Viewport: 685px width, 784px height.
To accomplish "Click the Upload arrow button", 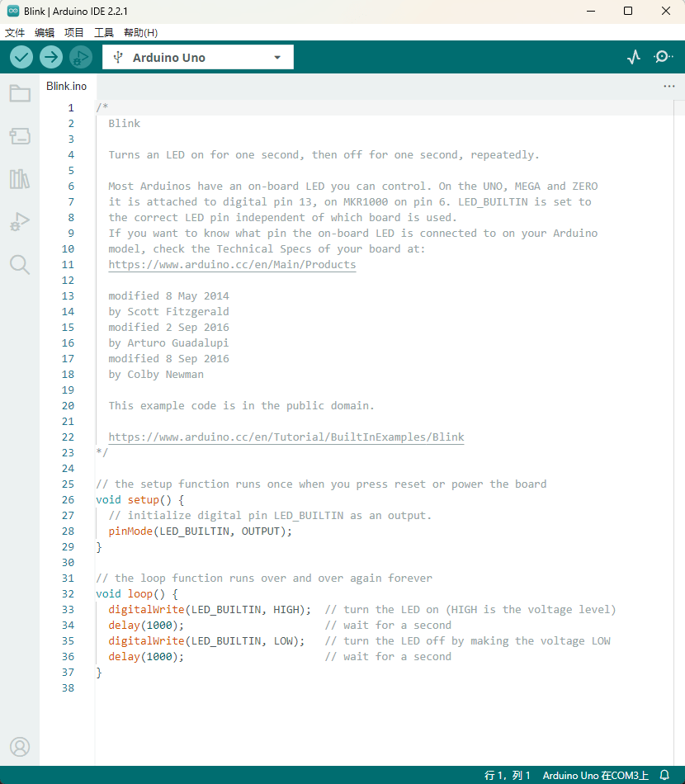I will pyautogui.click(x=51, y=58).
